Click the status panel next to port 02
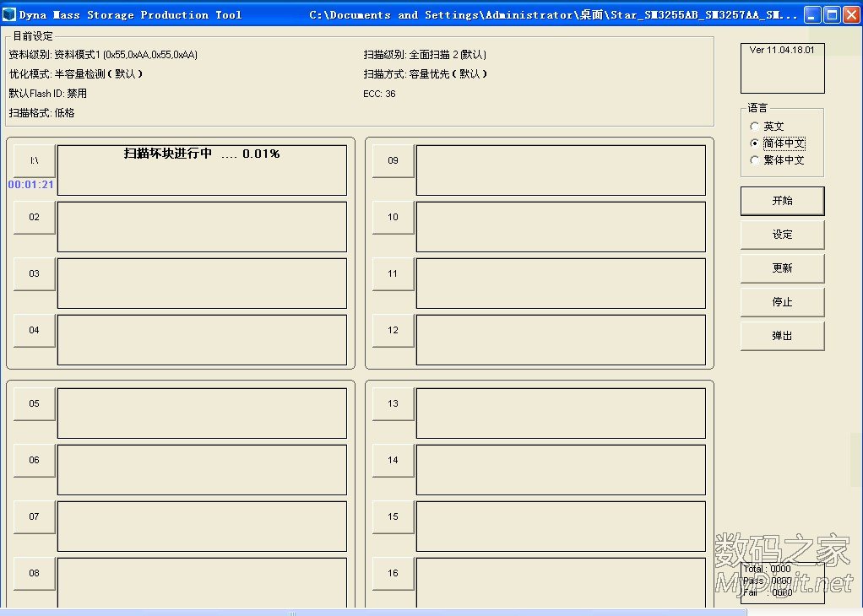Viewport: 863px width, 616px height. pyautogui.click(x=202, y=227)
